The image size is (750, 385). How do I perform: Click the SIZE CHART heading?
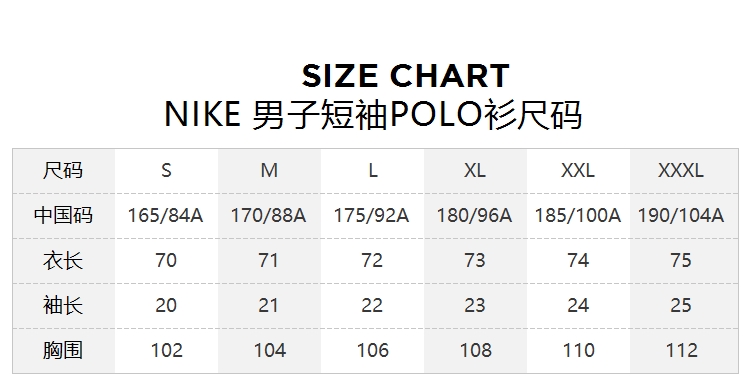[406, 76]
